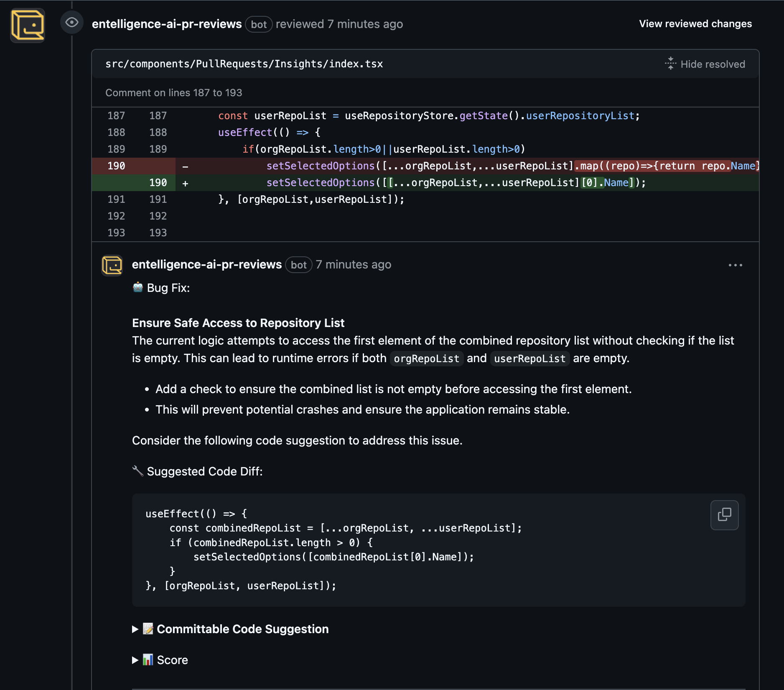
Task: Click View reviewed changes
Action: coord(695,24)
